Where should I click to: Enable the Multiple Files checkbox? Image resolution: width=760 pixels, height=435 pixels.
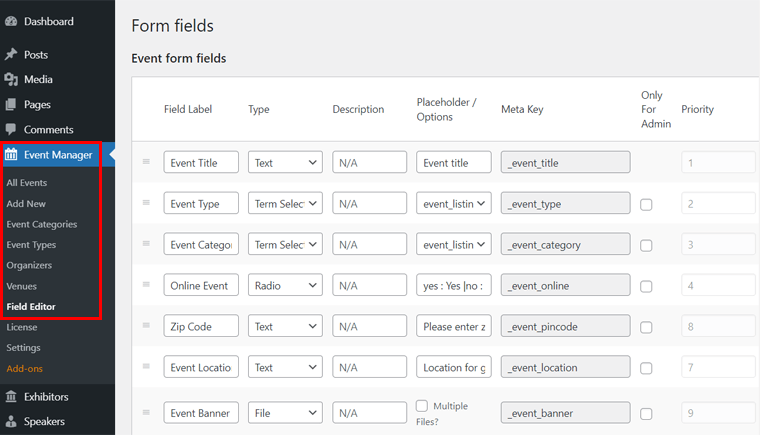(x=422, y=405)
